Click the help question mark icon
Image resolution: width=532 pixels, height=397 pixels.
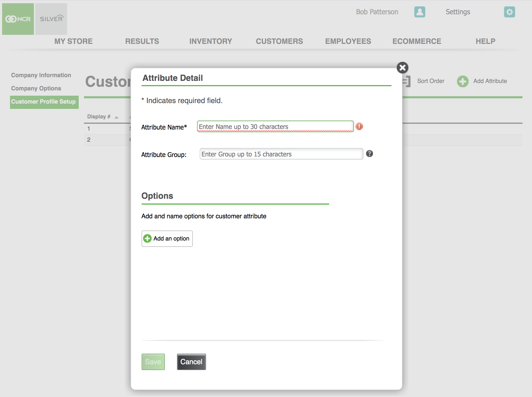click(370, 154)
